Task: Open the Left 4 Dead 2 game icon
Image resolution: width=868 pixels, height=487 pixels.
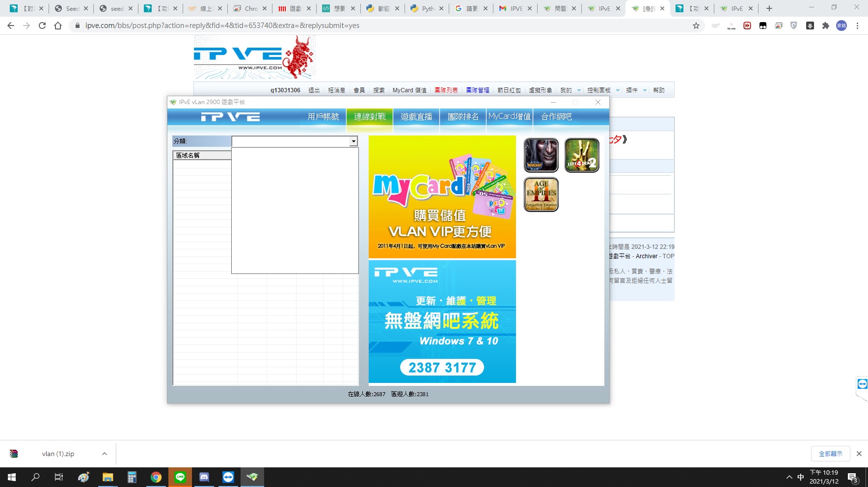Action: pyautogui.click(x=582, y=155)
